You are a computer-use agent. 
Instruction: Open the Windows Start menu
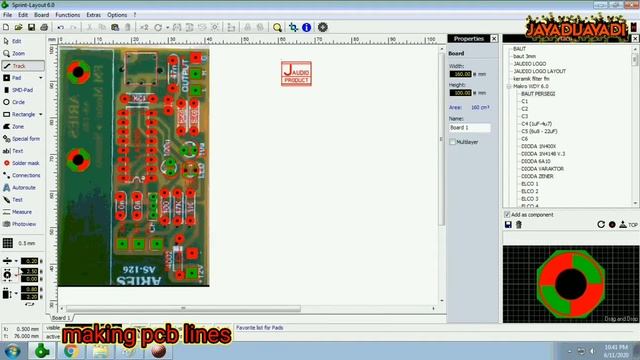click(x=13, y=351)
